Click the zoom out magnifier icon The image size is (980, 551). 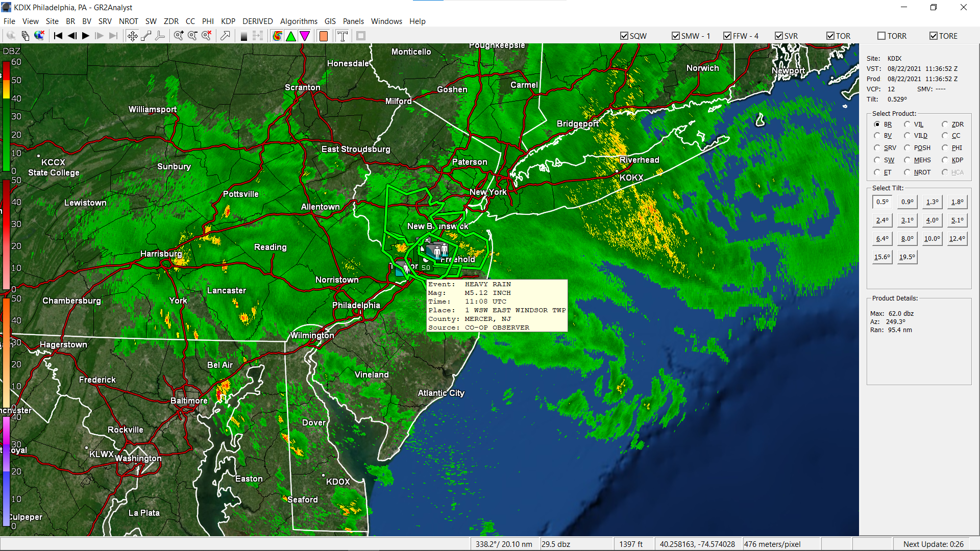[192, 36]
